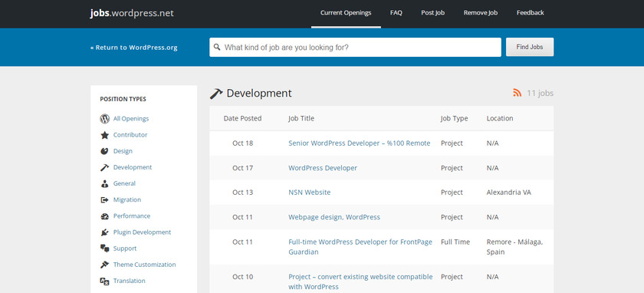Open Webpage design, WordPress job listing
The image size is (644, 293).
coord(334,217)
